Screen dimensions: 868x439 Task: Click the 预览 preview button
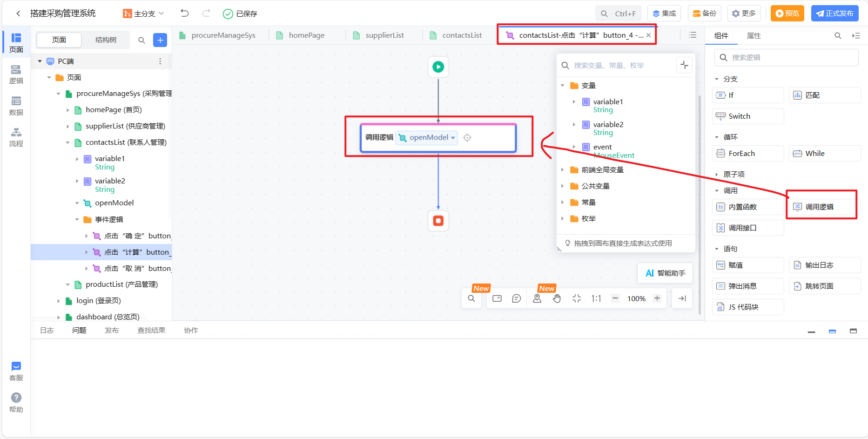click(x=787, y=14)
